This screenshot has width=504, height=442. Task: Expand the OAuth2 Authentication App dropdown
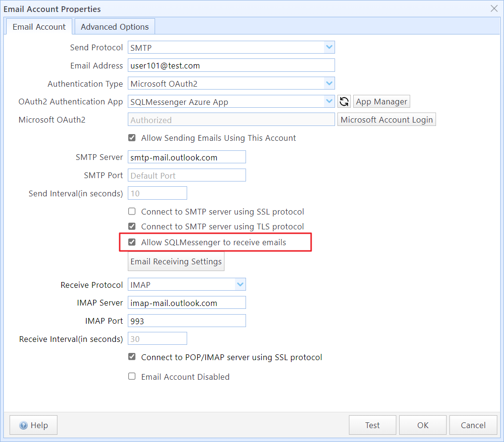[x=329, y=102]
